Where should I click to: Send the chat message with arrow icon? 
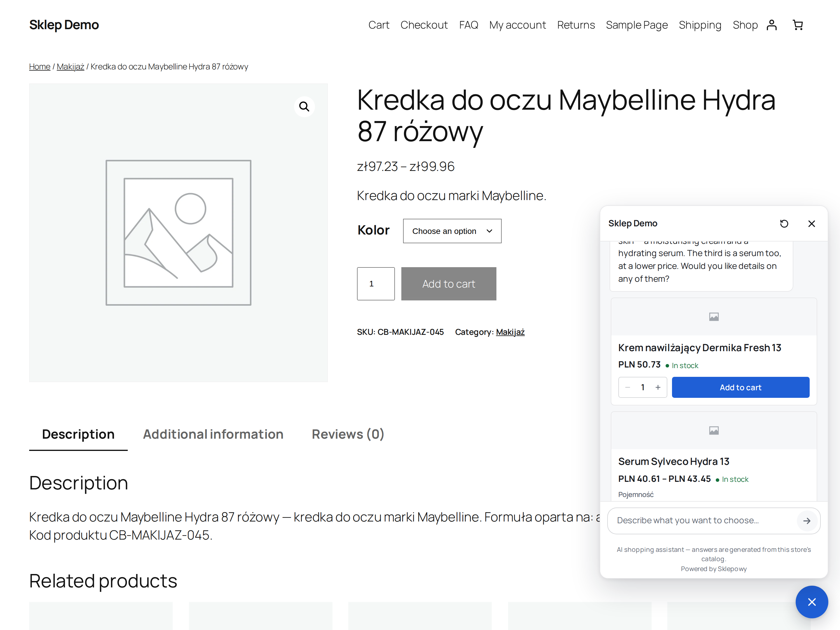tap(807, 521)
